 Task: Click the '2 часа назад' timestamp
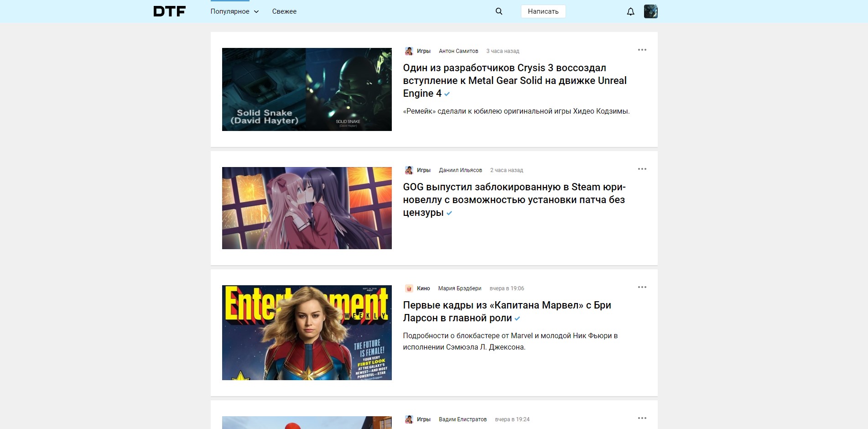click(506, 170)
